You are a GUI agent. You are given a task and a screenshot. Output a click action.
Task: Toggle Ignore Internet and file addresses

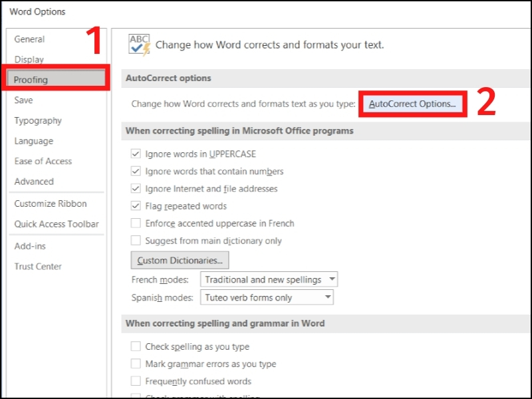pos(136,188)
